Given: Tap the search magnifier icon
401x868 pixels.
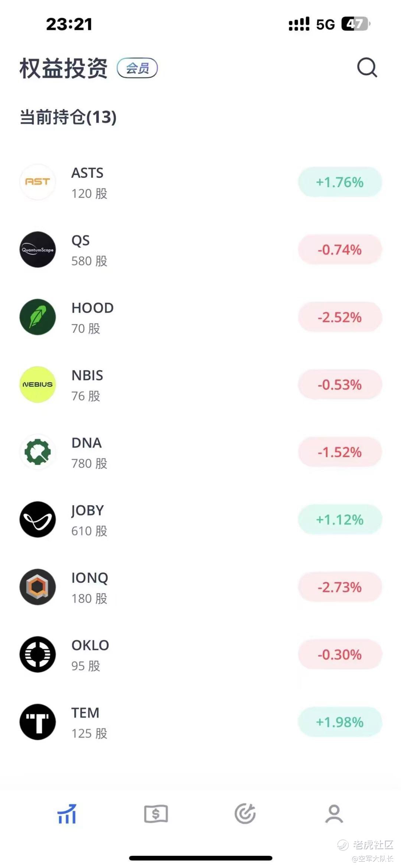Looking at the screenshot, I should 367,68.
